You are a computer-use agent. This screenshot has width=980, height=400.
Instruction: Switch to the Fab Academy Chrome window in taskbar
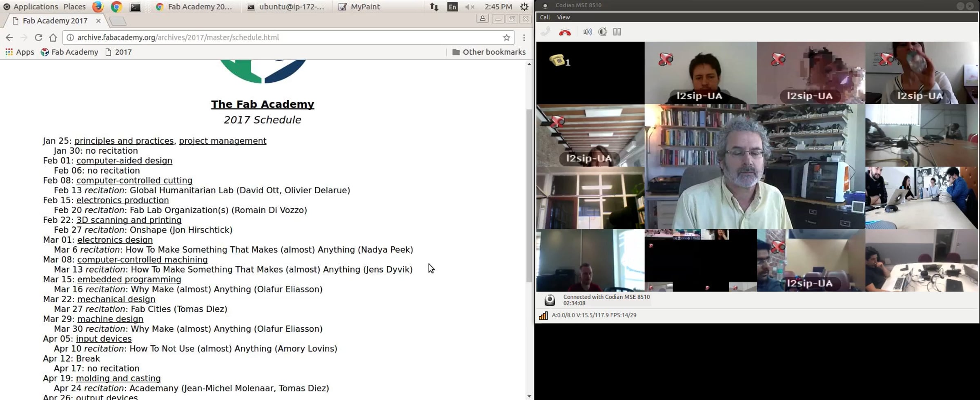pyautogui.click(x=194, y=7)
